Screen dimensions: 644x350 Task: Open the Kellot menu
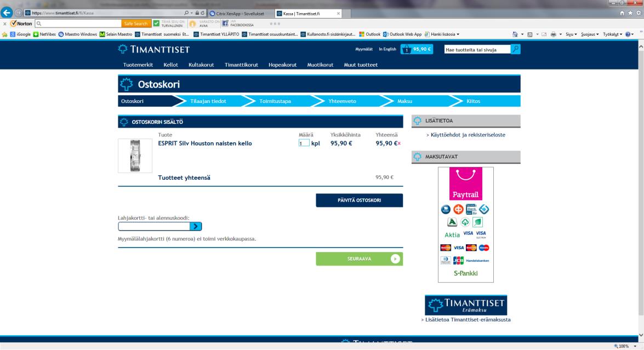tap(170, 65)
